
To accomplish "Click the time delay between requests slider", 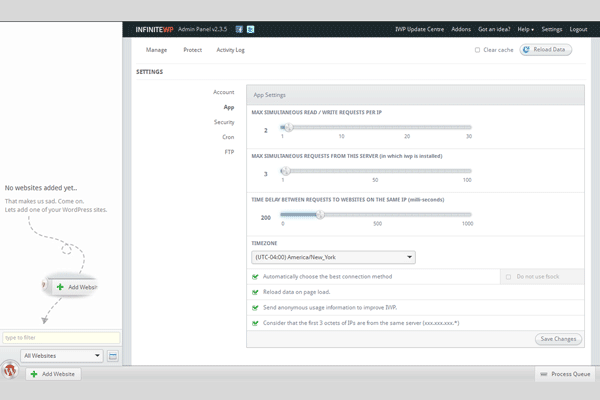I will point(376,214).
